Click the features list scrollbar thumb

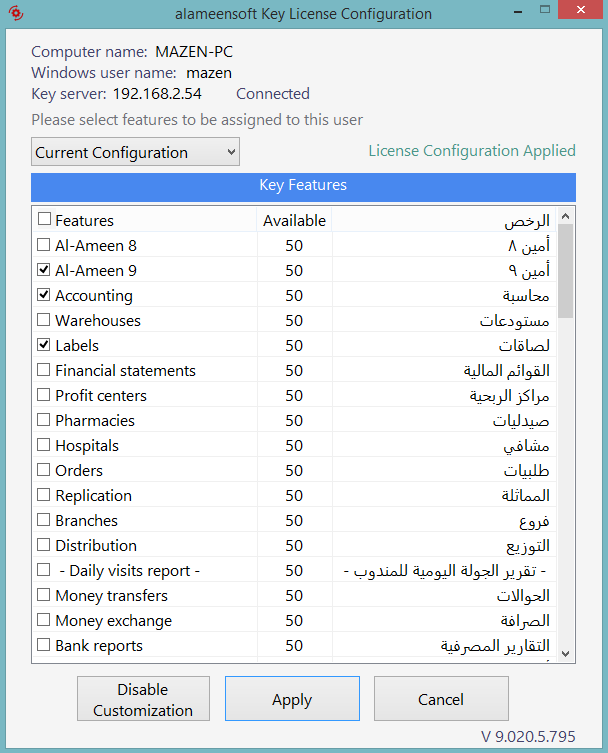click(566, 271)
